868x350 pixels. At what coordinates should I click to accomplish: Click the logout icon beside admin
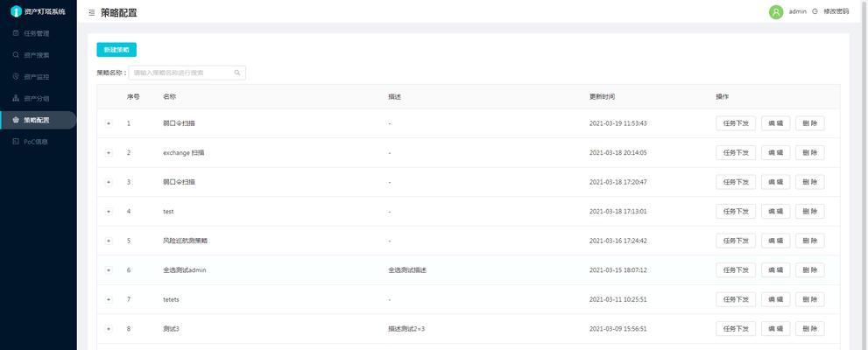(x=815, y=11)
